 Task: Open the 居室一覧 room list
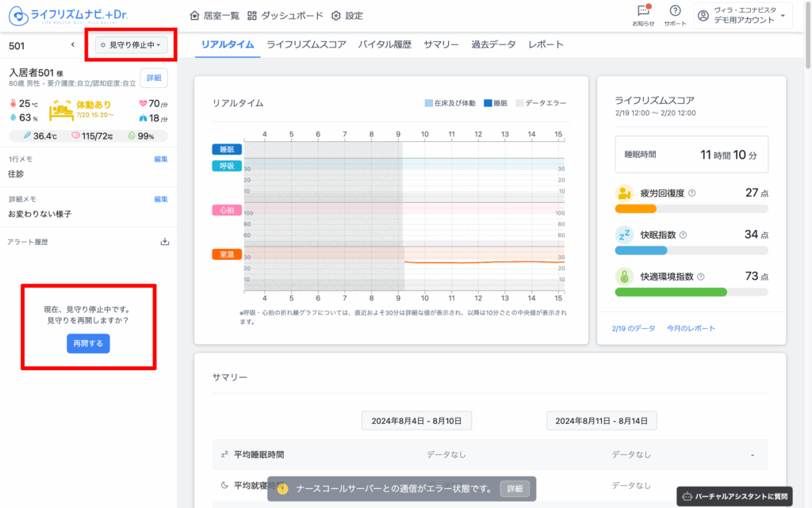(x=214, y=16)
